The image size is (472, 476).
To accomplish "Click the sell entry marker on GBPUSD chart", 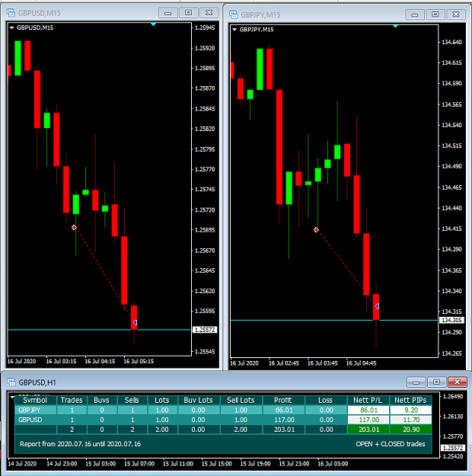I will (74, 228).
